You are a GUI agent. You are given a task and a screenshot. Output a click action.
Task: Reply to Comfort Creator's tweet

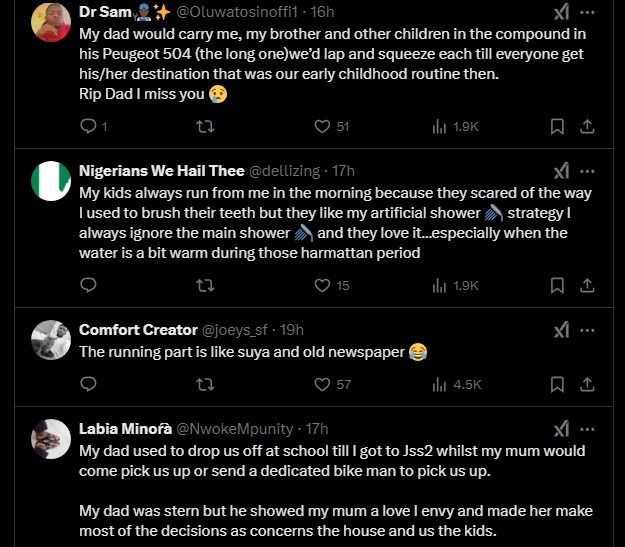click(88, 384)
